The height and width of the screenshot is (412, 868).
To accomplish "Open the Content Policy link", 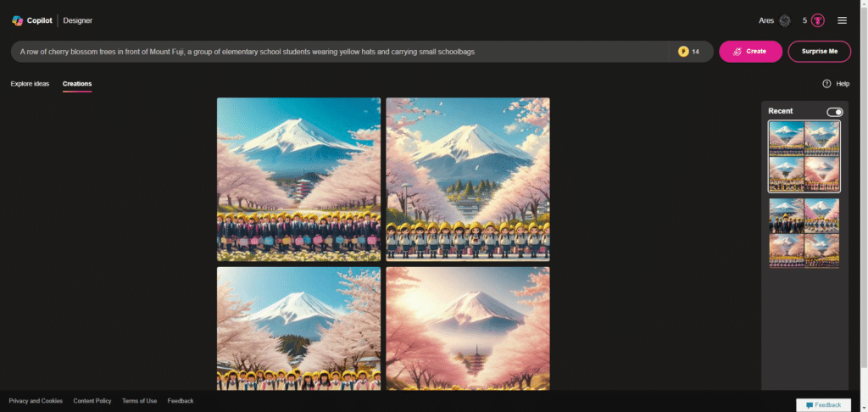I will [92, 401].
